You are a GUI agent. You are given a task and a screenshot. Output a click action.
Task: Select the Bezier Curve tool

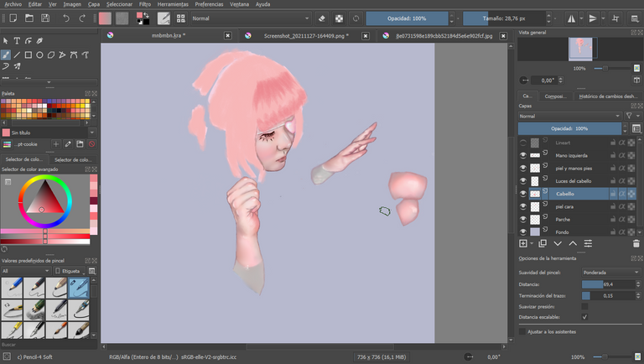coord(74,55)
